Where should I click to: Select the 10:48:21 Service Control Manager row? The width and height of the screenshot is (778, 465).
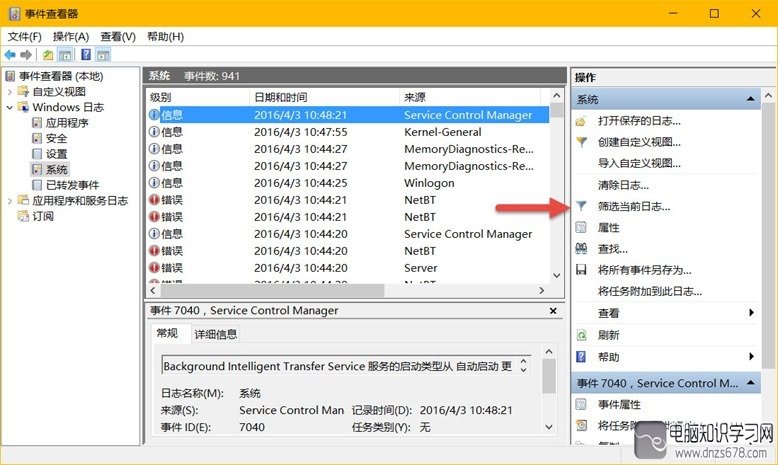coord(348,115)
